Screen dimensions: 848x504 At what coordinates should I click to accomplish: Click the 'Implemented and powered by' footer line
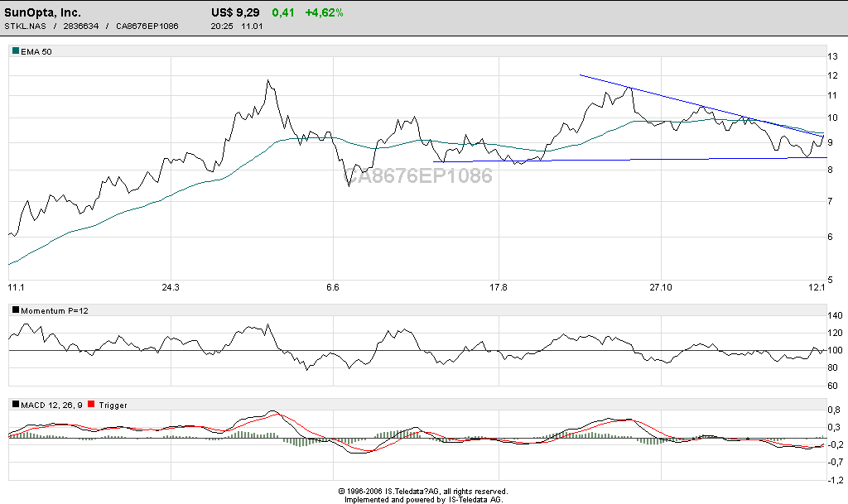click(424, 500)
